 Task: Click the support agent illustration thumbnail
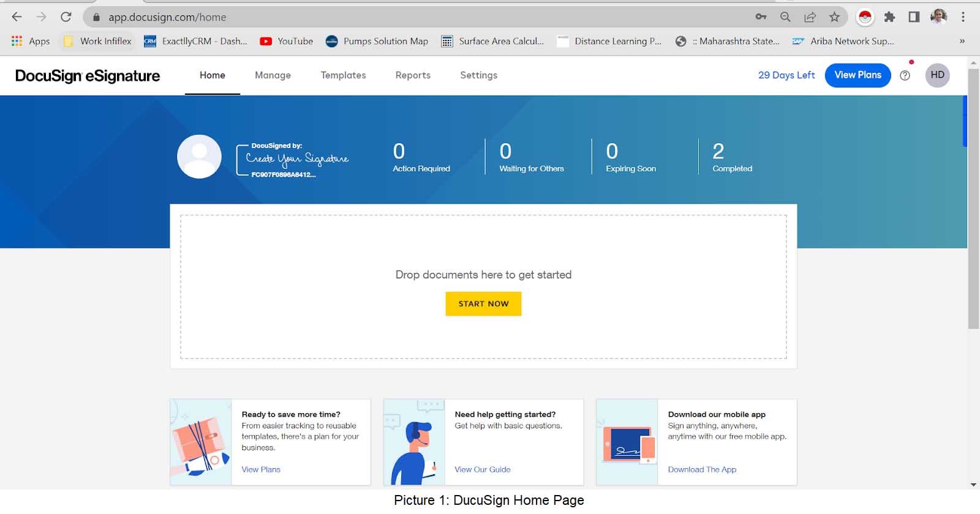414,442
